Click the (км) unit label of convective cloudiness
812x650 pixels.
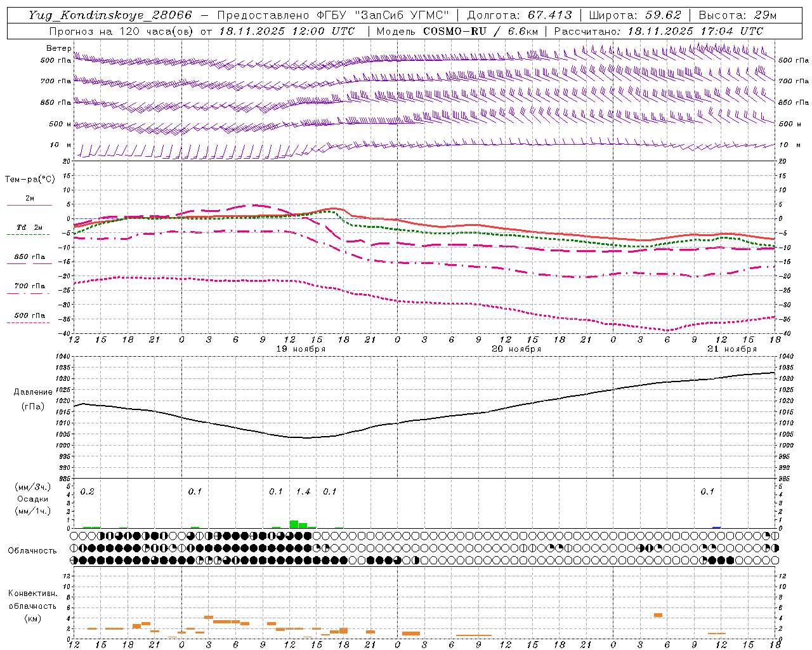[x=32, y=618]
